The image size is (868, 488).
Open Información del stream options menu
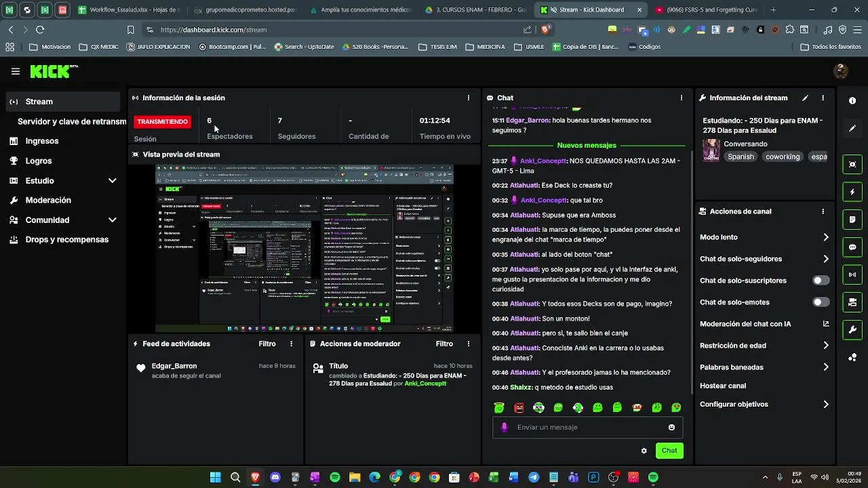click(x=823, y=98)
